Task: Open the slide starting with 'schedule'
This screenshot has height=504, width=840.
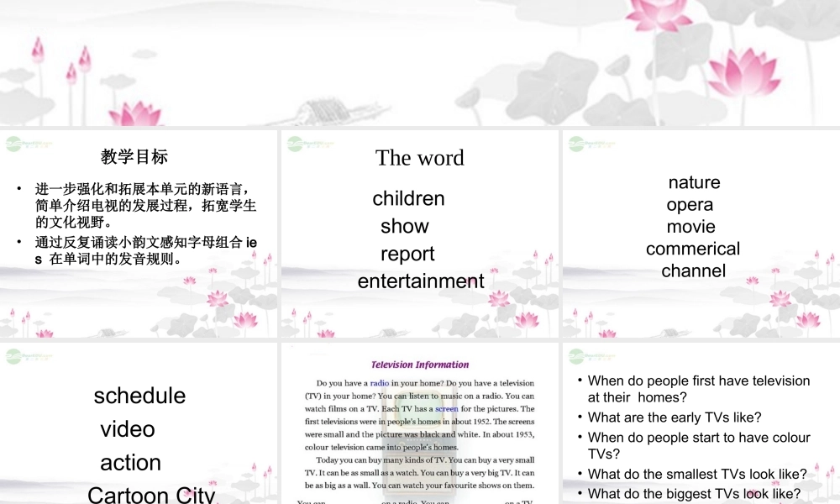Action: pos(139,423)
